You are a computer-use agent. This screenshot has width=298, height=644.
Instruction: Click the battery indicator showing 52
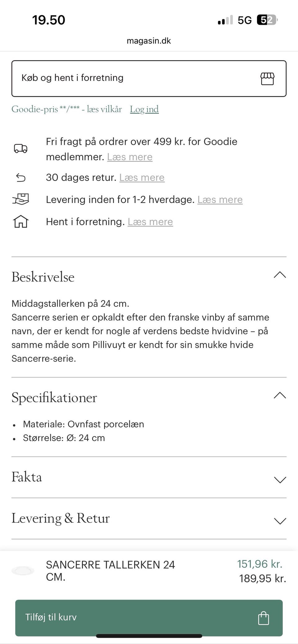point(266,20)
